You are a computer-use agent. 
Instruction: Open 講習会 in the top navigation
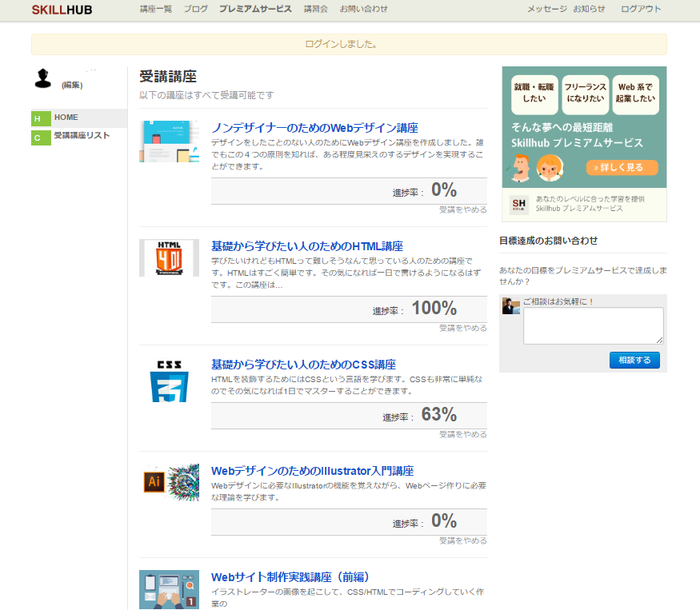316,9
